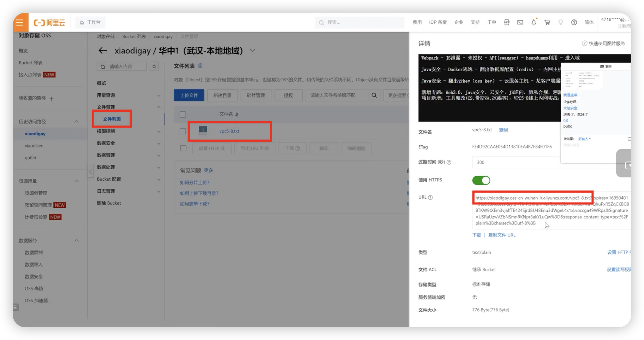This screenshot has height=340, width=644.
Task: Select xiaodigay in history paths
Action: [35, 134]
